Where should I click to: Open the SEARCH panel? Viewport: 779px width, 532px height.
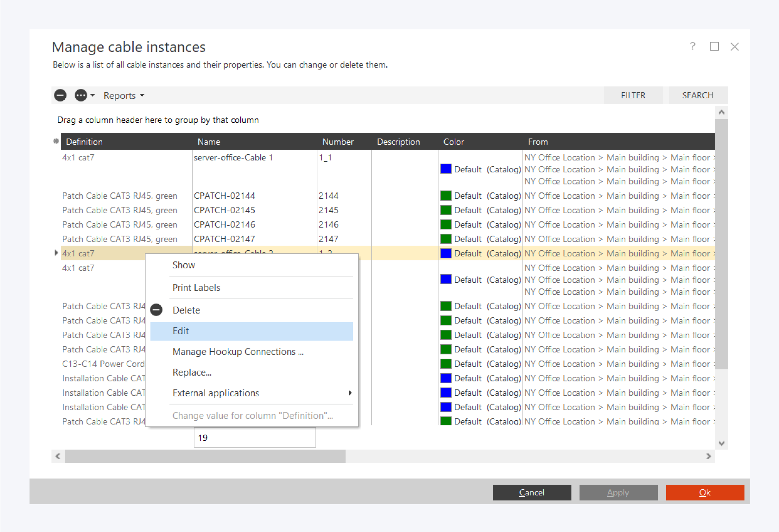[698, 95]
